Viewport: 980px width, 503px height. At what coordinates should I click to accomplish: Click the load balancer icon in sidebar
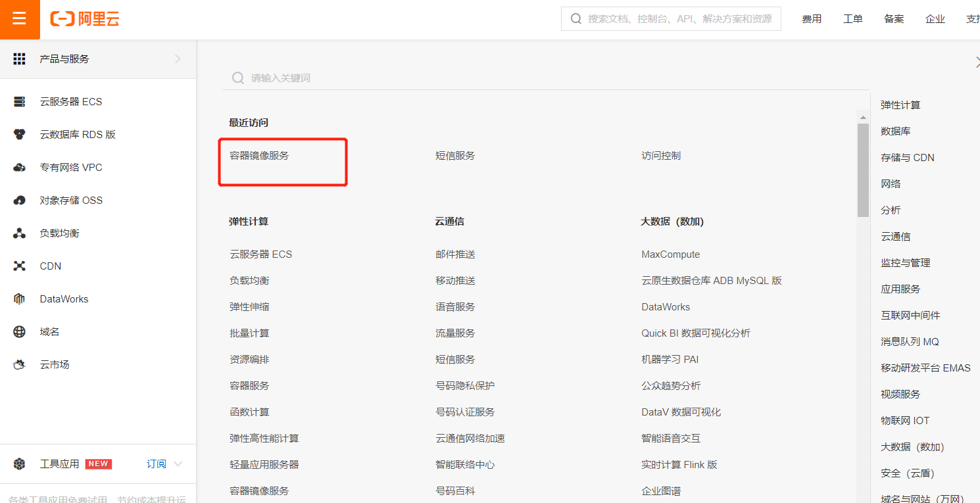pos(20,233)
